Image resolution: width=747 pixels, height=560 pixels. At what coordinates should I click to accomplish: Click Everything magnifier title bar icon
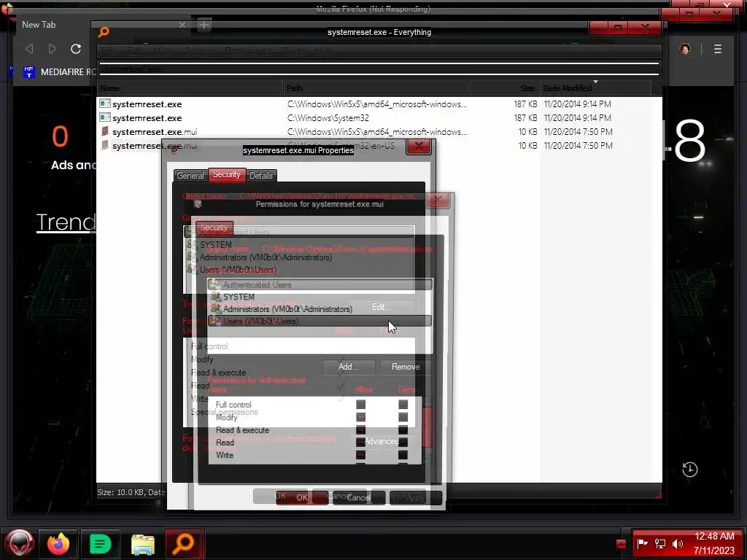(104, 32)
